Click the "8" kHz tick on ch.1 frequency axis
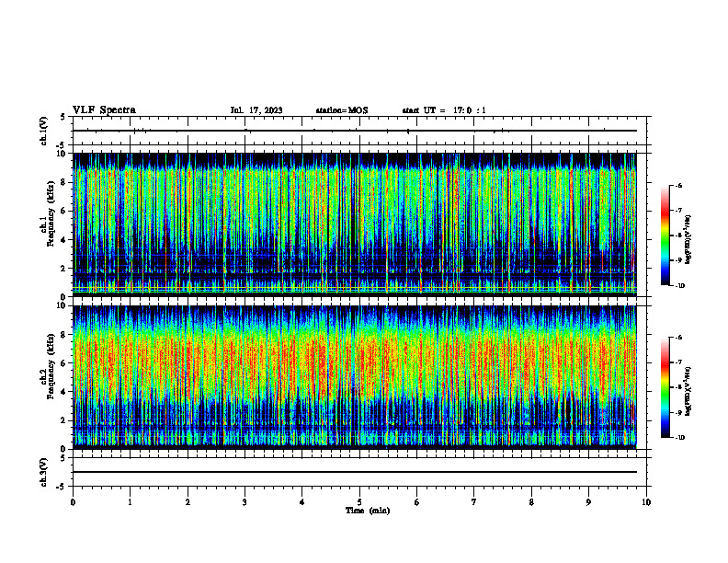This screenshot has width=728, height=563. point(64,182)
